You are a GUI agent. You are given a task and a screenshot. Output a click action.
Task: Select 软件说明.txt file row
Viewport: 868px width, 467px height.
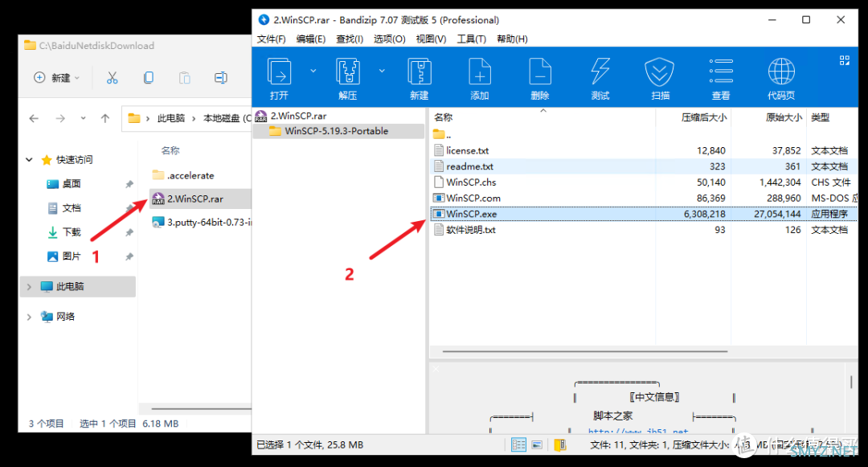[643, 230]
